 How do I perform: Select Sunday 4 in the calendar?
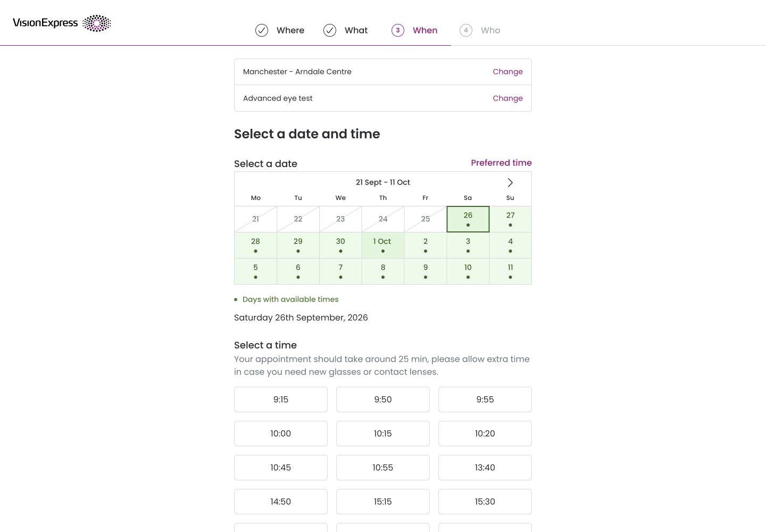click(511, 245)
